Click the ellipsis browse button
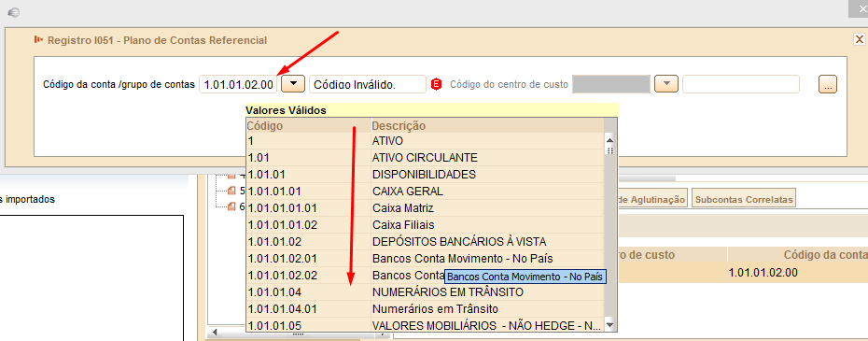This screenshot has width=868, height=341. [828, 84]
